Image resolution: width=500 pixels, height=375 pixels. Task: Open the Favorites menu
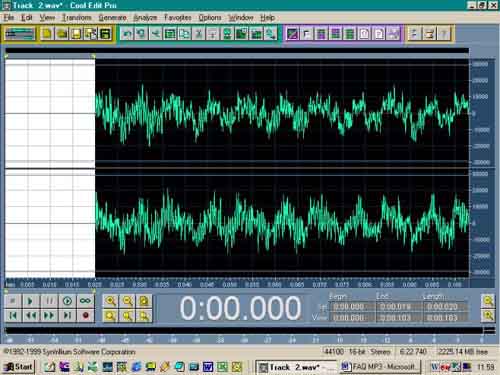tap(178, 17)
